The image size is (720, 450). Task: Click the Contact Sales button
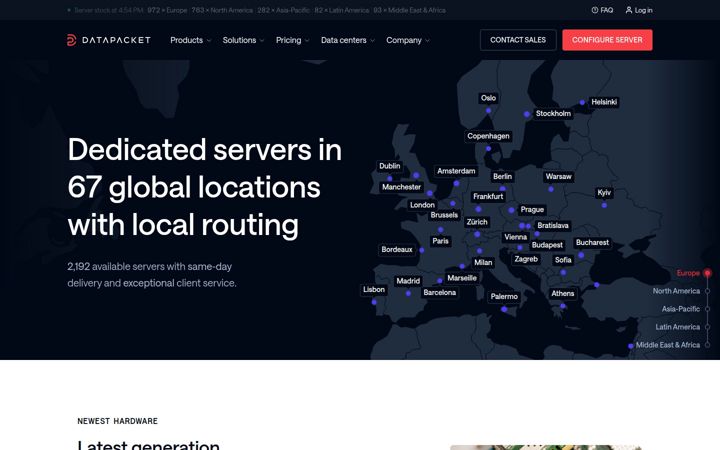[x=518, y=40]
